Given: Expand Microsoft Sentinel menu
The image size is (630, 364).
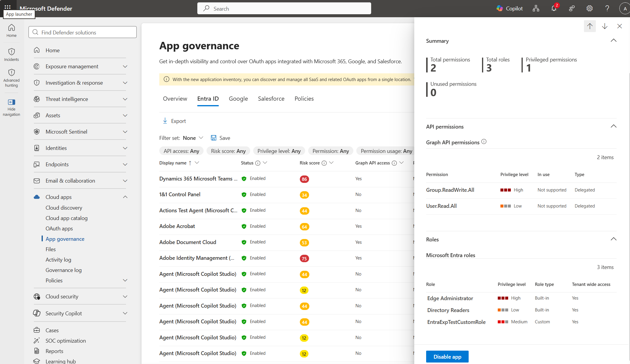Looking at the screenshot, I should tap(125, 132).
